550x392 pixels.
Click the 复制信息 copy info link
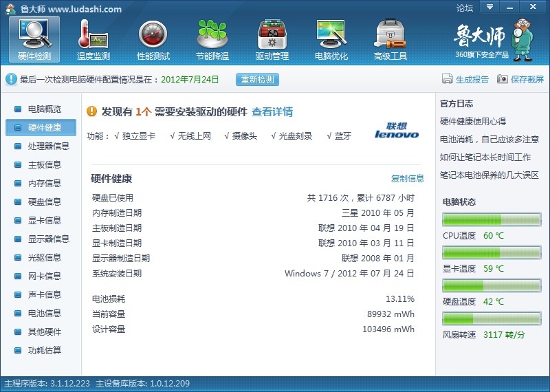(408, 178)
